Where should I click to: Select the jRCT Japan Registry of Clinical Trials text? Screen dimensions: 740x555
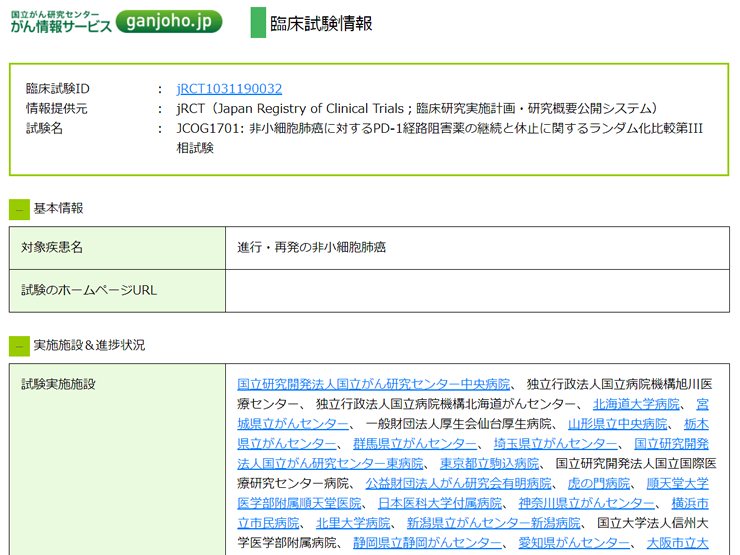[x=417, y=109]
